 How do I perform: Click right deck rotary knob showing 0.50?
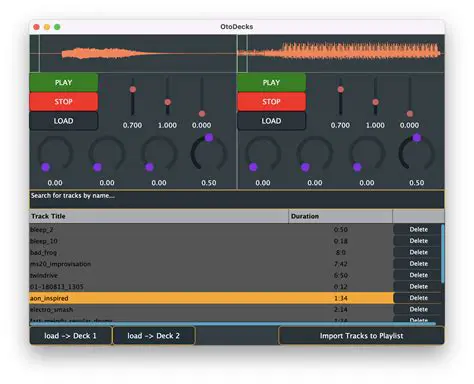(x=417, y=153)
